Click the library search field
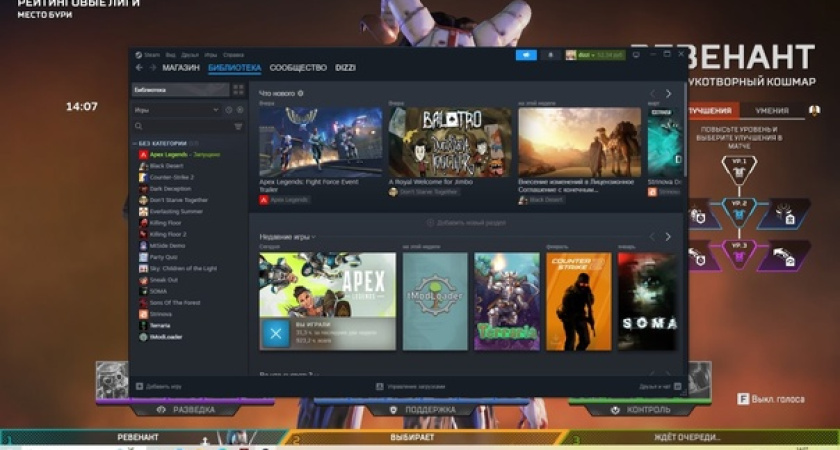The image size is (840, 450). (182, 126)
